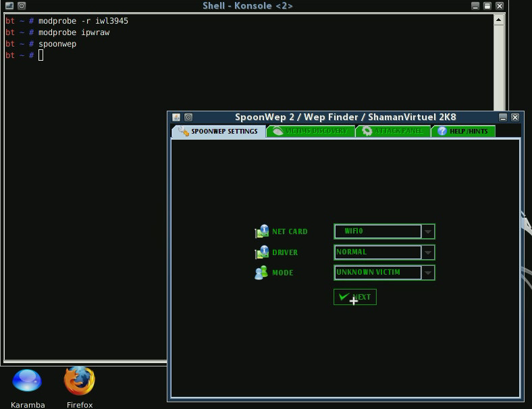Open the MODE dropdown showing UNKNOWN VICTIM
The height and width of the screenshot is (409, 532).
(x=427, y=273)
